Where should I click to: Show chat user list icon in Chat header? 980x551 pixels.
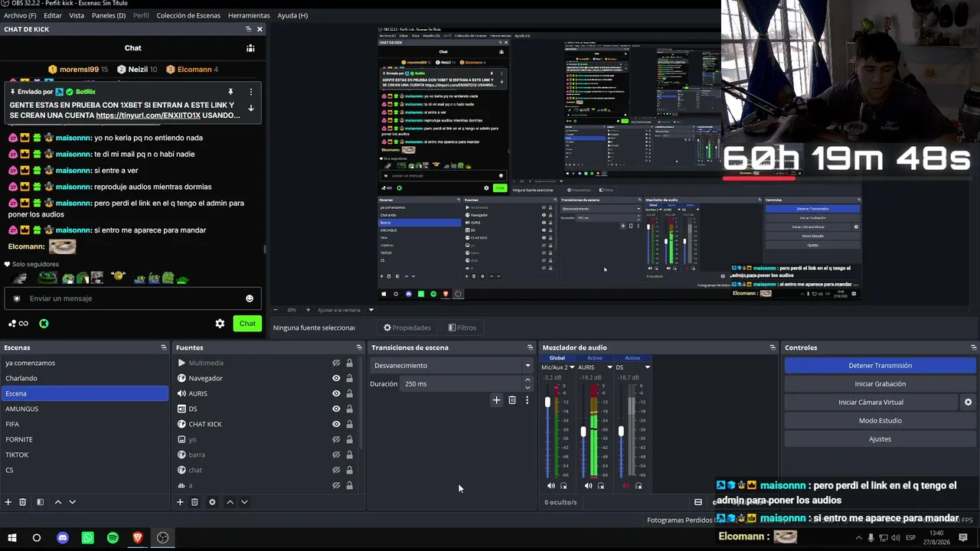click(x=250, y=48)
